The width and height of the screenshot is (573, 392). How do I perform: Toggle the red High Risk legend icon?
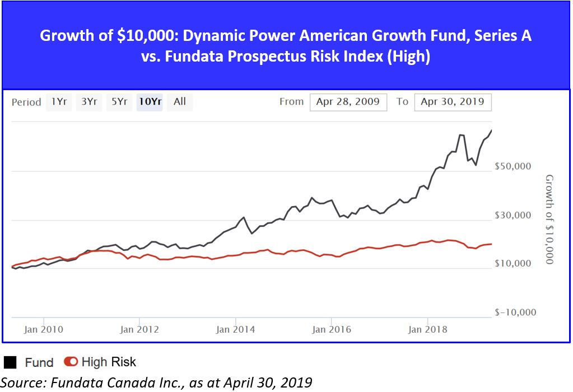point(71,362)
